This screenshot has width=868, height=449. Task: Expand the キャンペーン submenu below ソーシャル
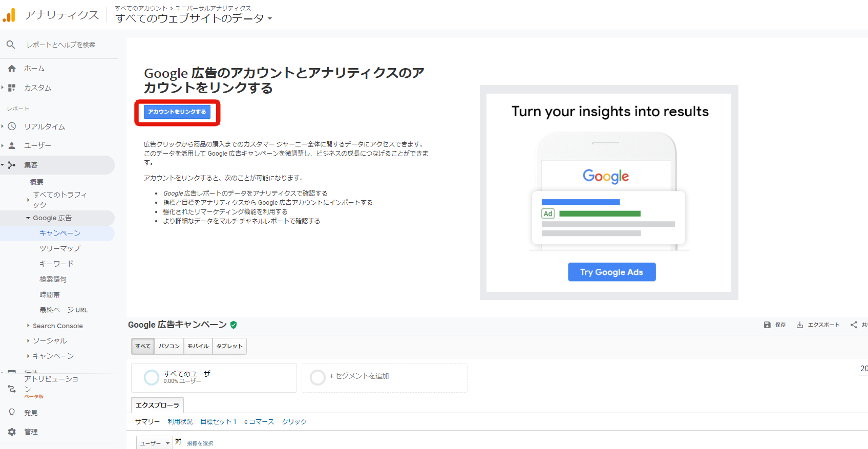coord(28,356)
